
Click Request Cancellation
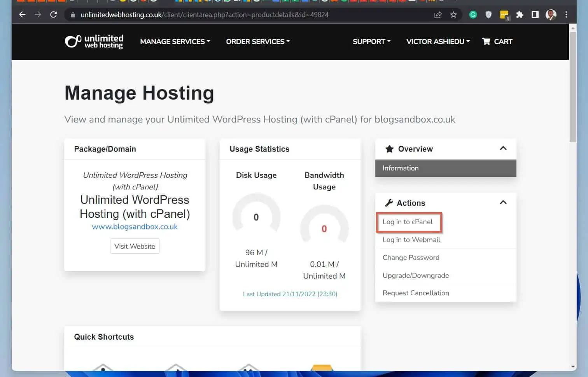click(x=416, y=293)
